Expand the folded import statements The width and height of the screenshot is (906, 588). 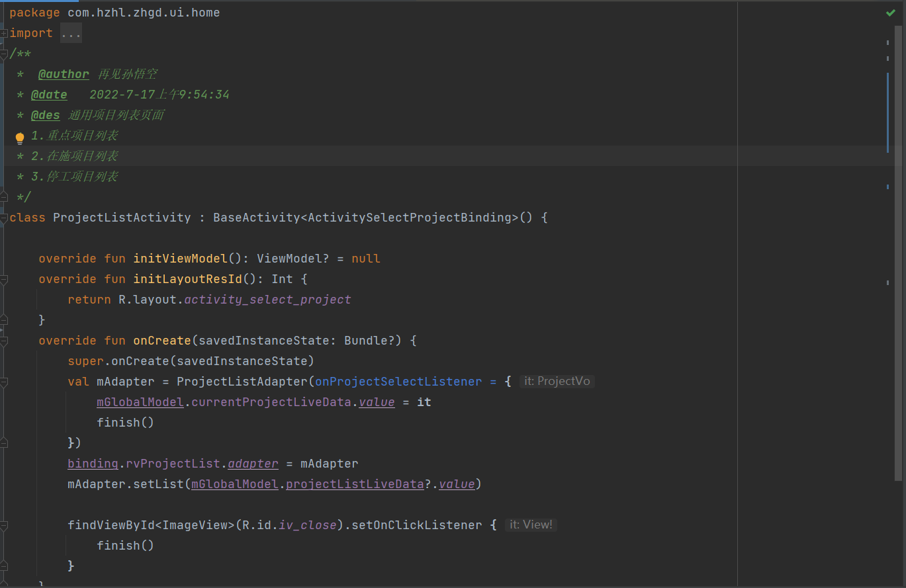click(4, 33)
